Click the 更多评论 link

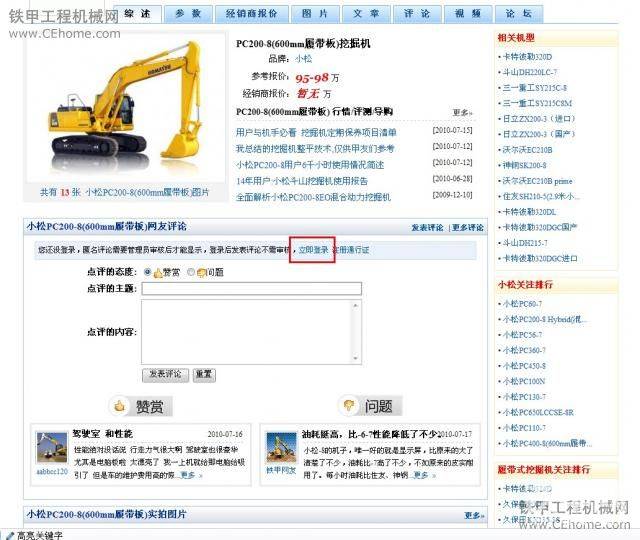[468, 228]
